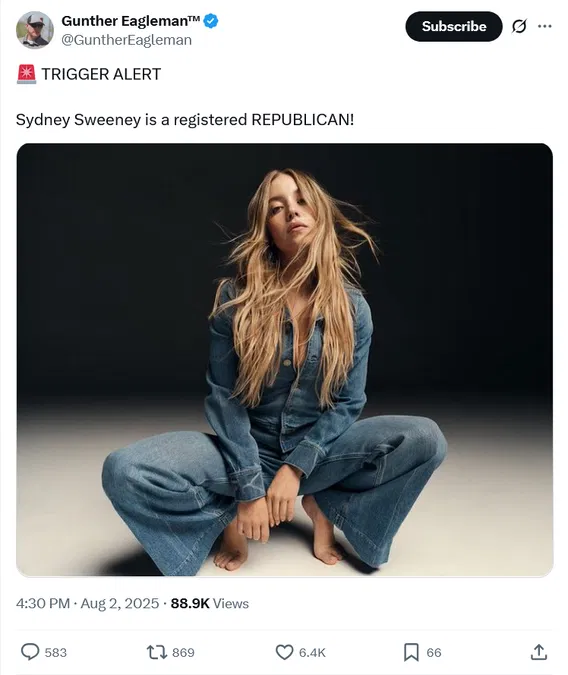This screenshot has width=568, height=675.
Task: Repost the tweet using retweet icon
Action: point(157,652)
